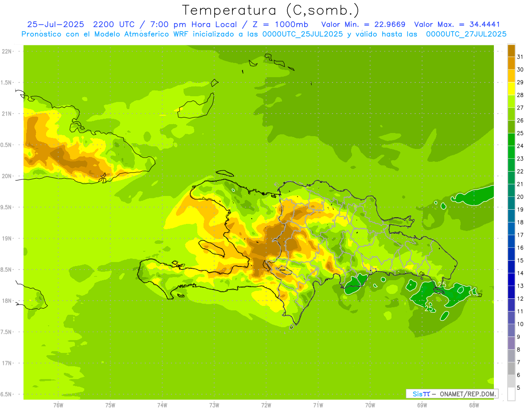Screen dimensions: 532x411
Task: Click the "2200 UTC" time text
Action: pyautogui.click(x=113, y=24)
